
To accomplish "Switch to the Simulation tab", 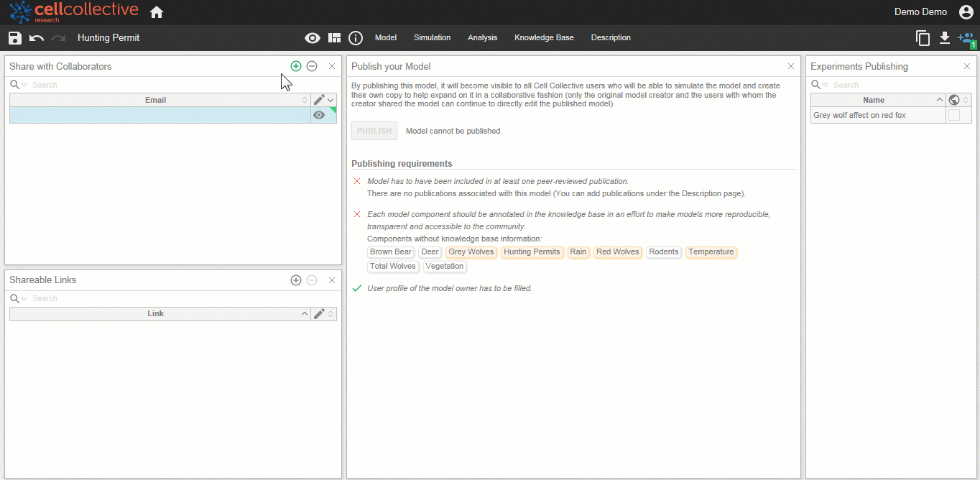I will [433, 37].
